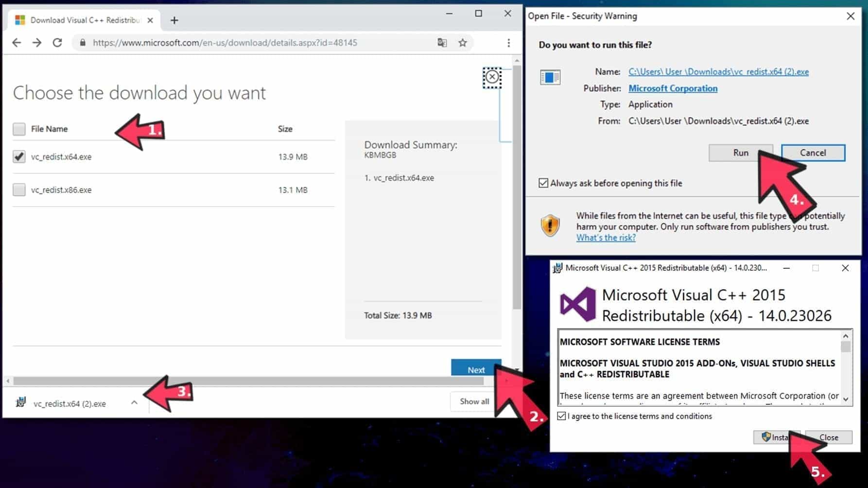Maximize the Chrome browser window
This screenshot has width=868, height=488.
478,14
